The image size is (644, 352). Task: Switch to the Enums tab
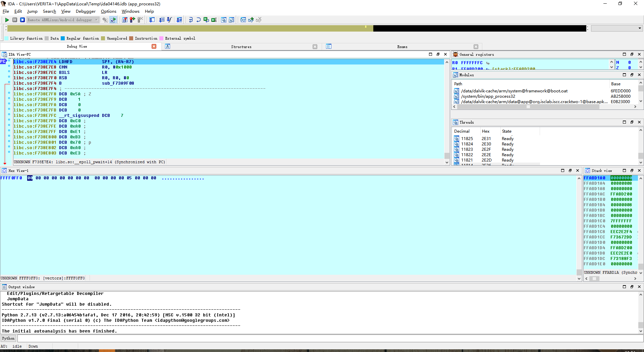pos(402,47)
